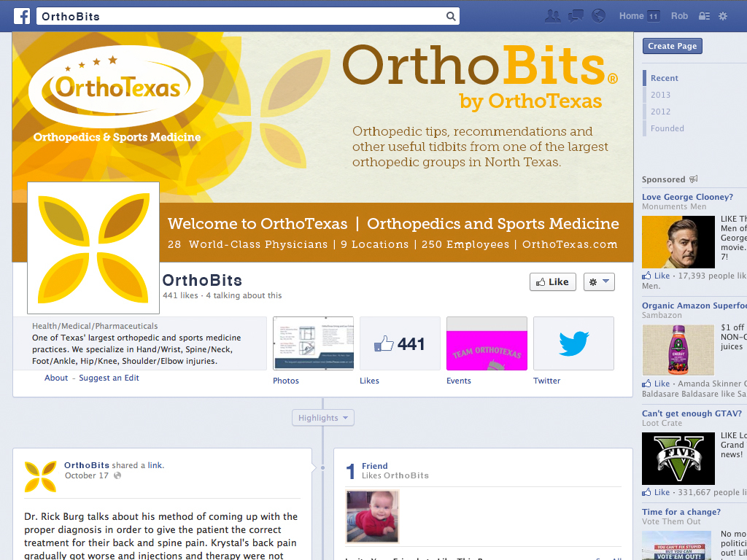
Task: Open the About link
Action: pos(56,378)
